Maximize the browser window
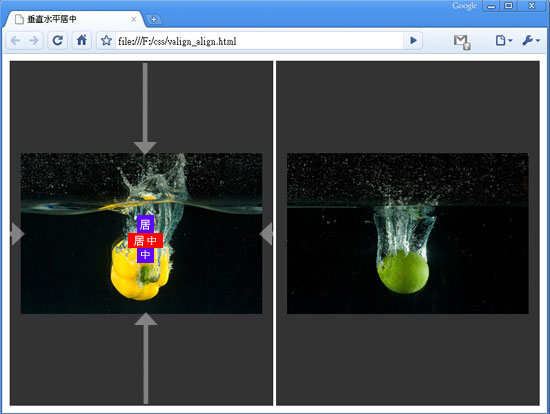Image resolution: width=550 pixels, height=414 pixels. point(509,6)
